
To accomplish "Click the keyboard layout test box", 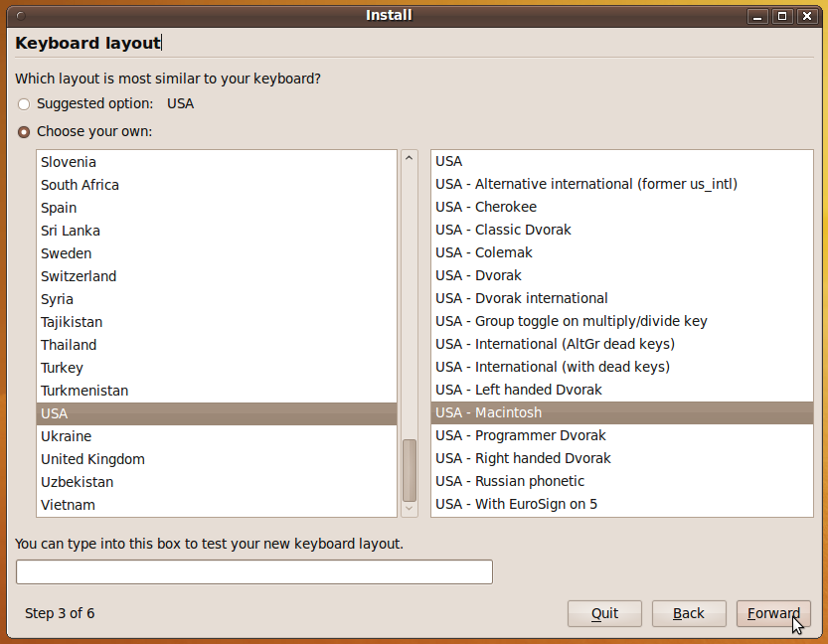I will pyautogui.click(x=254, y=572).
